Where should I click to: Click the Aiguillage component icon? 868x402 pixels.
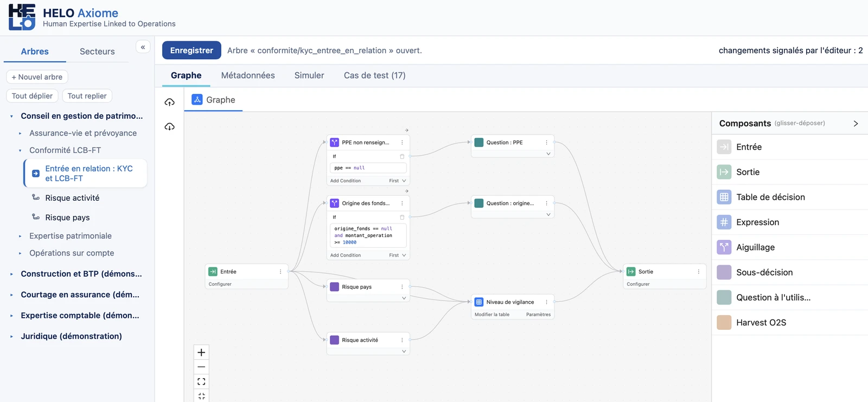pyautogui.click(x=724, y=247)
